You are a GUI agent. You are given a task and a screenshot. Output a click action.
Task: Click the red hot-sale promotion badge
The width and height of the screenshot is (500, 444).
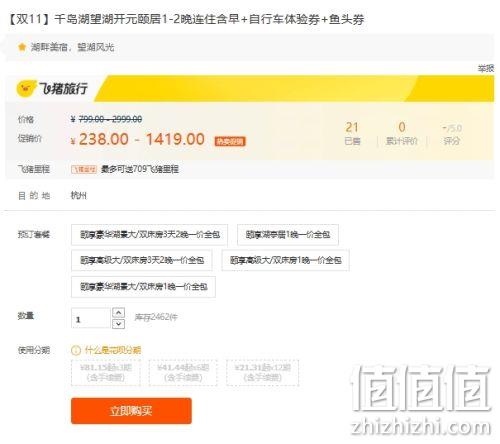[x=230, y=141]
